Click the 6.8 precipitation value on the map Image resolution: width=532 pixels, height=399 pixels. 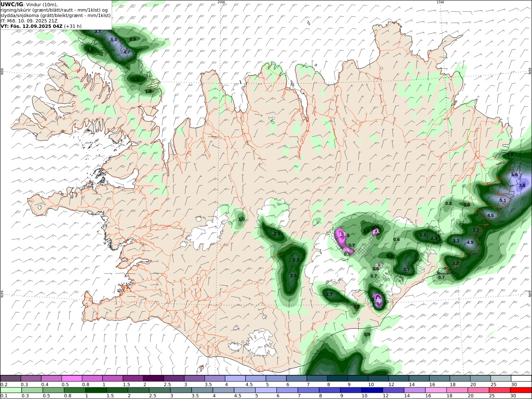[515, 175]
